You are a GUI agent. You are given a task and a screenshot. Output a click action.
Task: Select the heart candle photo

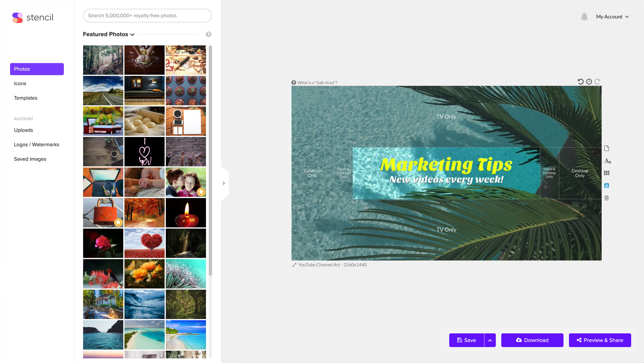[x=186, y=213]
